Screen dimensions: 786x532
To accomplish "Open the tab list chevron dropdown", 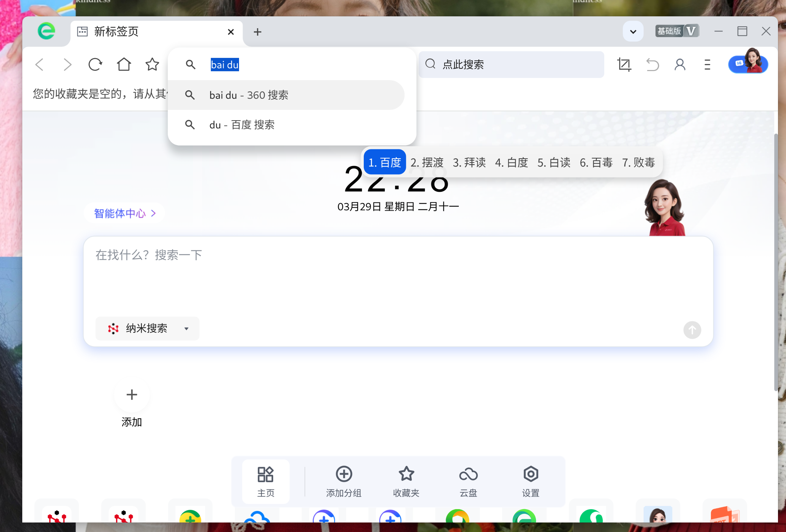I will (x=633, y=31).
